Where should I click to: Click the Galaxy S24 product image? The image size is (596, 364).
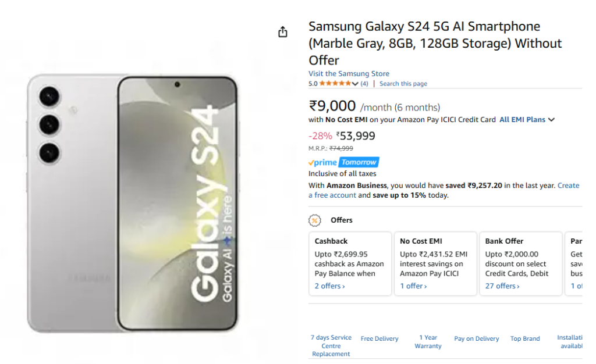point(133,204)
